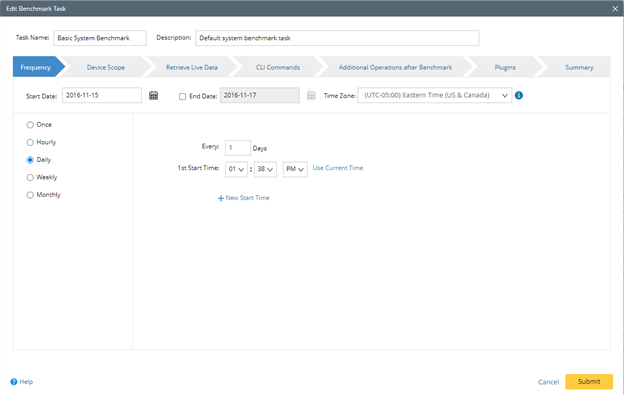Close the Edit Benchmark Task dialog
The height and width of the screenshot is (395, 624).
point(615,9)
